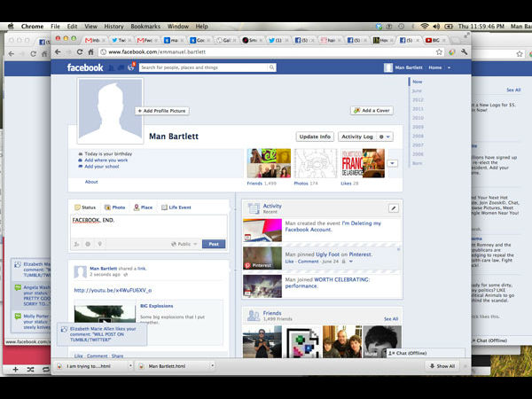Open account dropdown arrow next to Home
The height and width of the screenshot is (399, 532).
coord(449,68)
